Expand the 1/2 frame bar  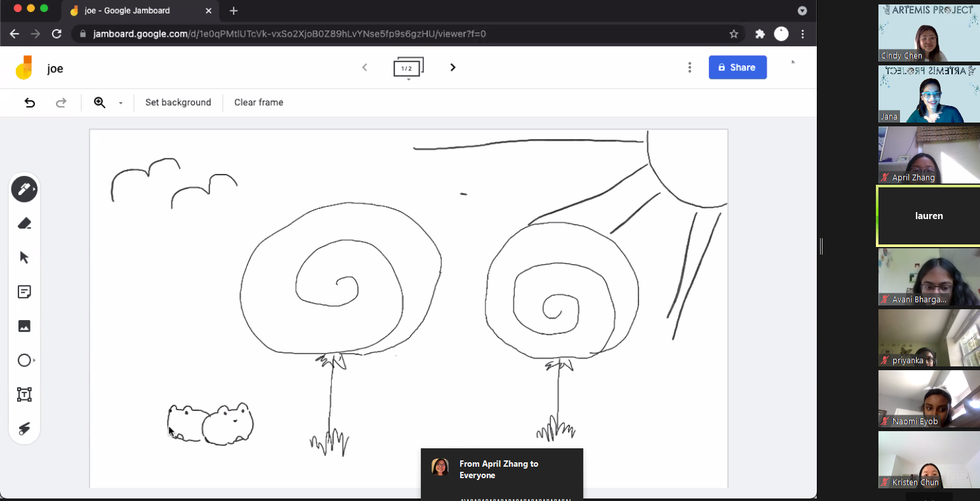click(408, 69)
